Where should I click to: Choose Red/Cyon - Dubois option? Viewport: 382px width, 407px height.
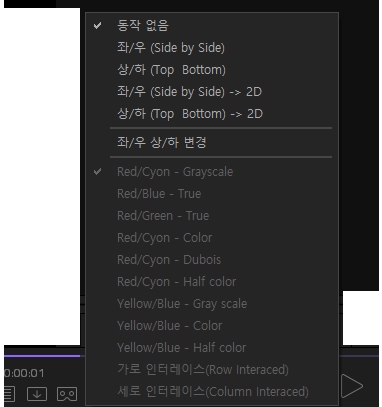pyautogui.click(x=212, y=260)
